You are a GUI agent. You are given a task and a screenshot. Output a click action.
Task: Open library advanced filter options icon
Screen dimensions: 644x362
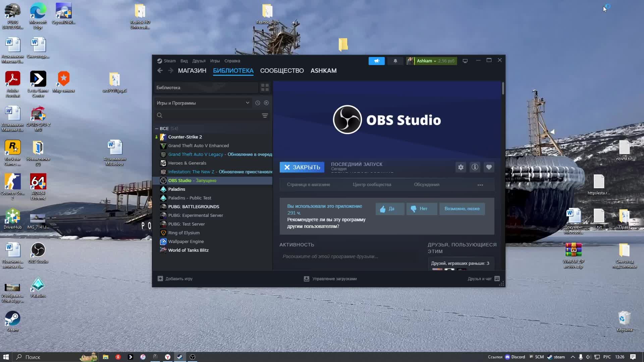tap(265, 116)
